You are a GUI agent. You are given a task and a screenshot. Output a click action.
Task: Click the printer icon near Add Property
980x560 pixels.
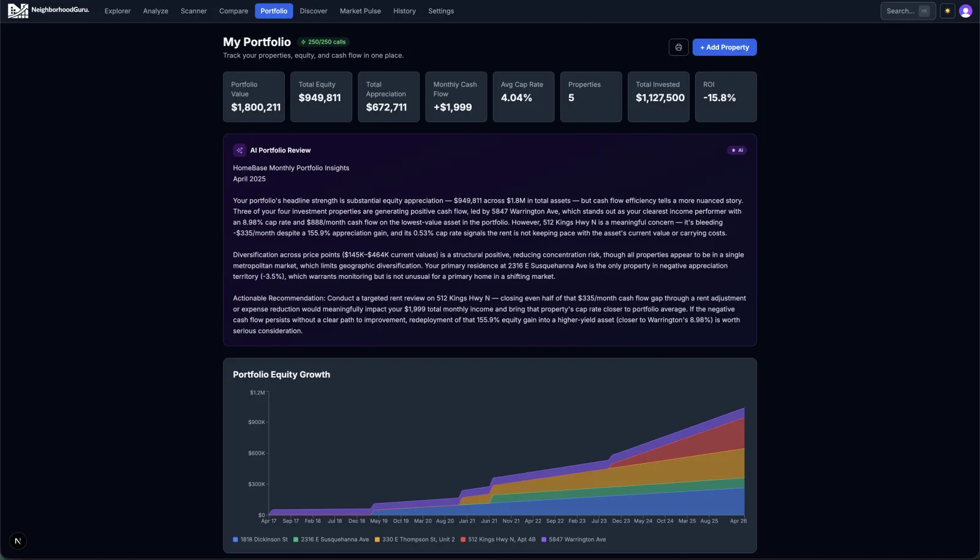tap(678, 47)
